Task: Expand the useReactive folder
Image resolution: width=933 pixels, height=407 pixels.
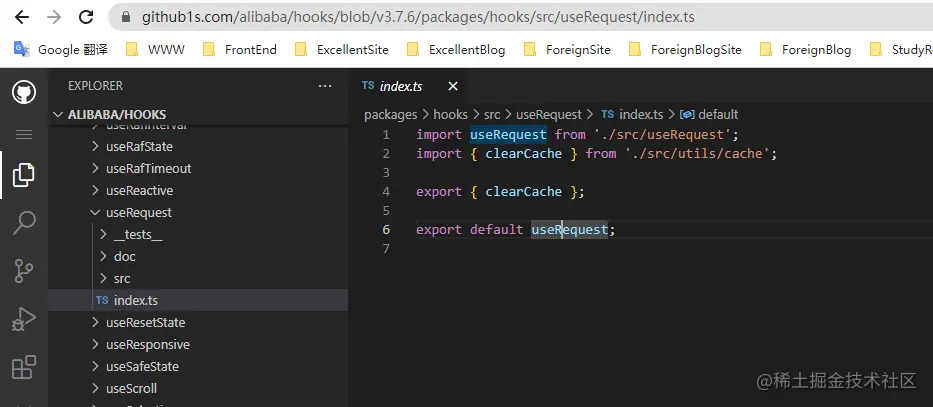Action: [x=198, y=190]
